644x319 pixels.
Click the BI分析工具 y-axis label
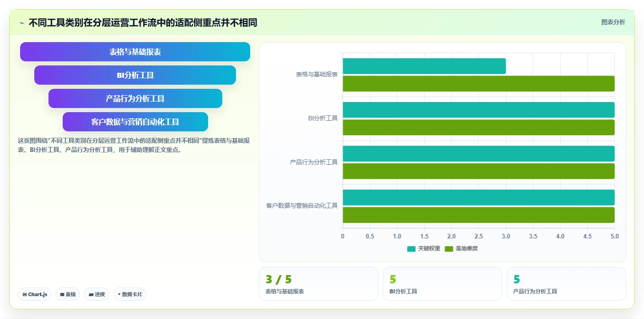323,119
